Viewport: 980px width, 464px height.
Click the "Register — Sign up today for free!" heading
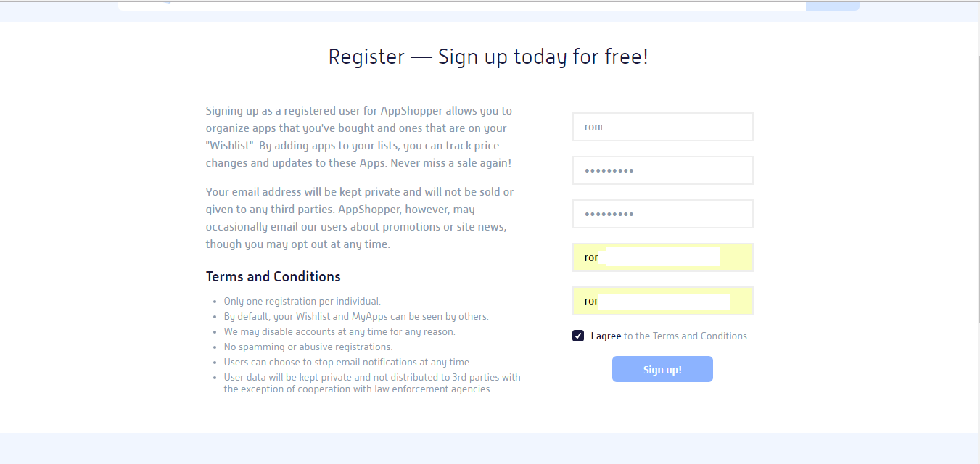click(489, 57)
